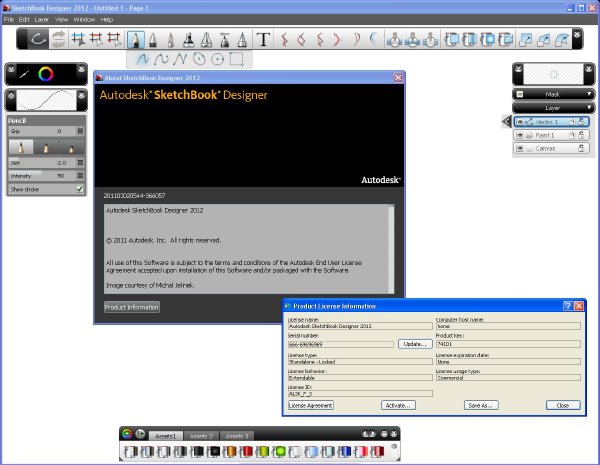Collapse the color panel with its down arrow
Screen dimensions: 600x465
click(x=11, y=69)
